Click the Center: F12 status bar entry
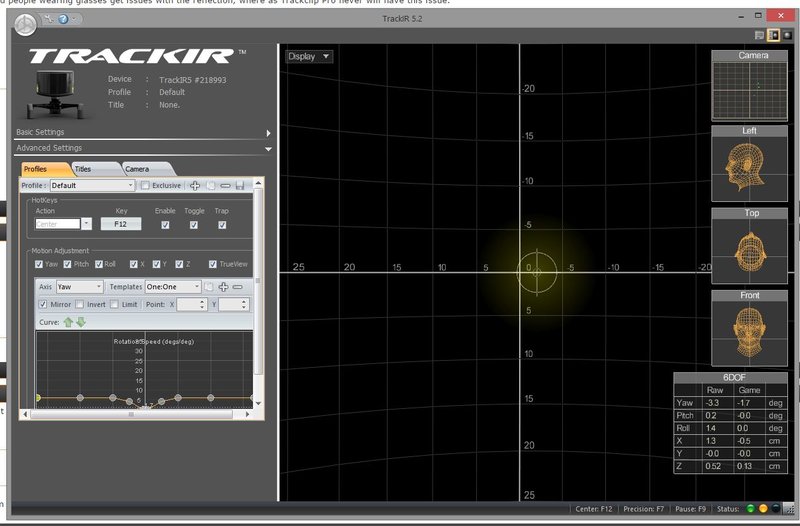The width and height of the screenshot is (800, 526). (593, 509)
